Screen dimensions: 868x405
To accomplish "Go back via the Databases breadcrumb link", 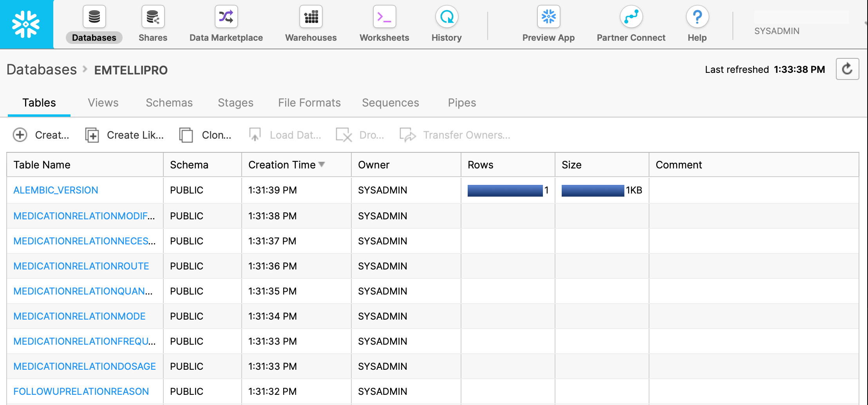I will pyautogui.click(x=42, y=70).
